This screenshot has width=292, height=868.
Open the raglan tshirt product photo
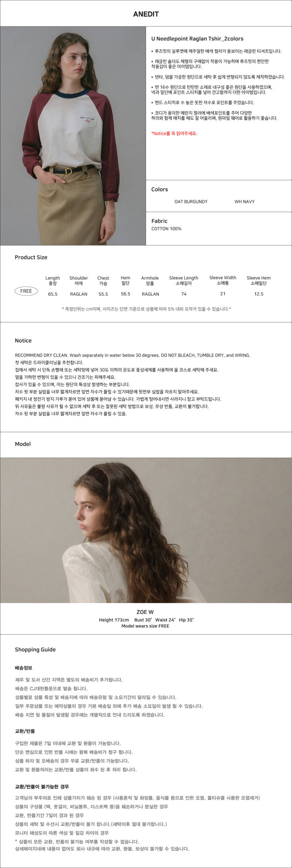pos(73,136)
